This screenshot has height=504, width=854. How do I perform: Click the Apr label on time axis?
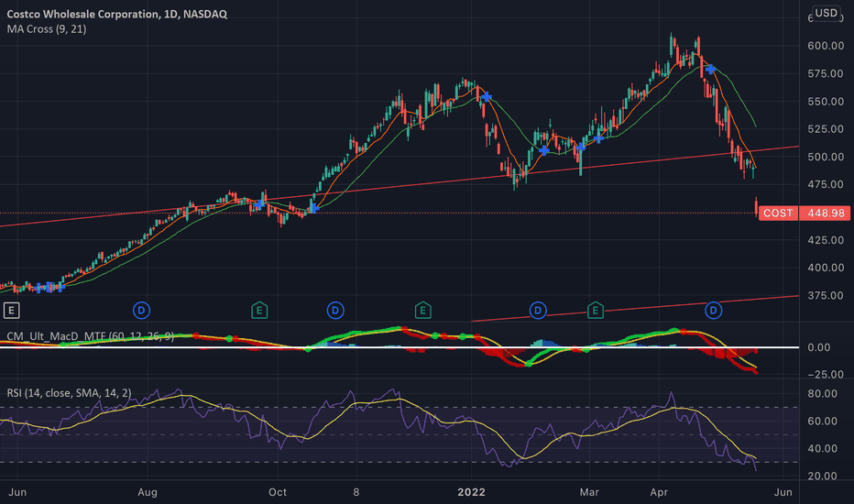(x=659, y=493)
